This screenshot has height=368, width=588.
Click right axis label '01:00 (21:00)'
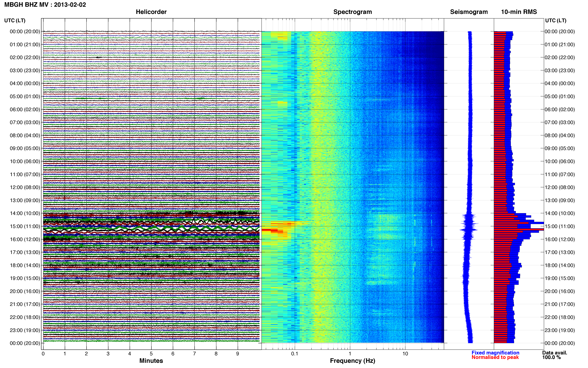click(x=560, y=45)
